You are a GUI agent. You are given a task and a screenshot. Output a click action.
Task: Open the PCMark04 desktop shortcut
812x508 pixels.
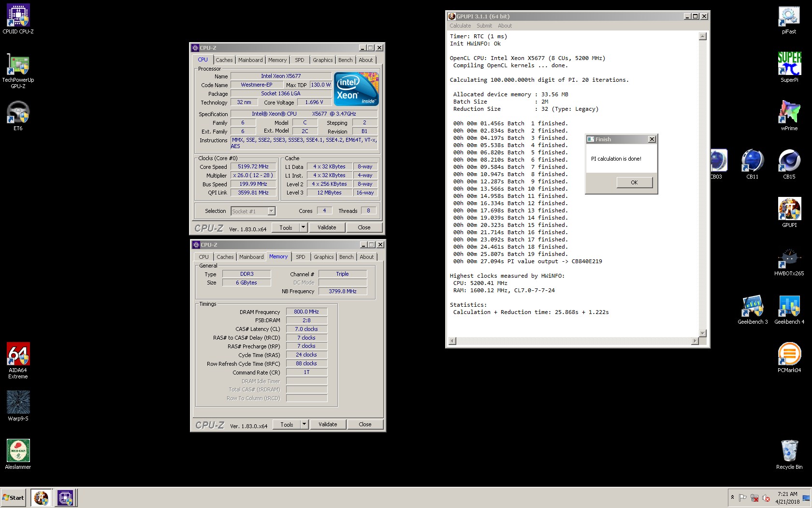[789, 358]
